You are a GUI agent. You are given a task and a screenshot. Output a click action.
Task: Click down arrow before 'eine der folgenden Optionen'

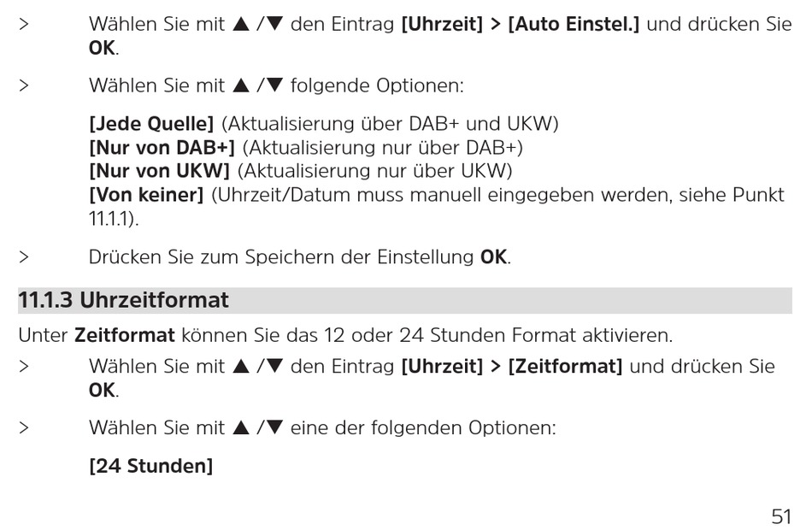[x=274, y=427]
